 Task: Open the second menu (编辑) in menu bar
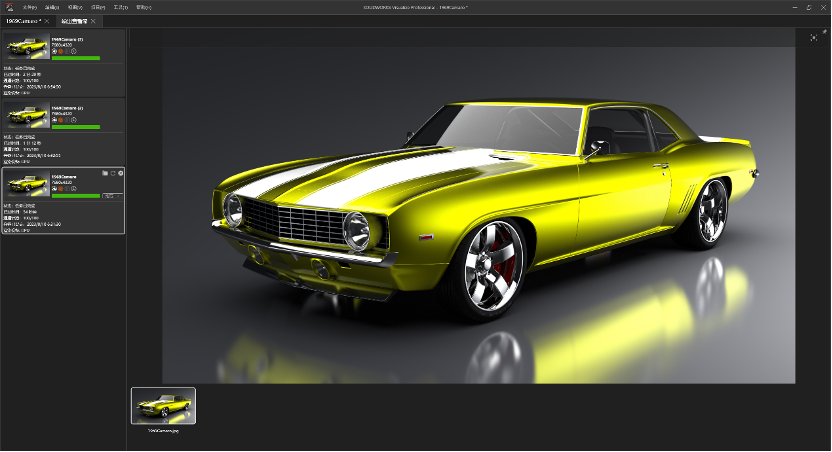52,7
